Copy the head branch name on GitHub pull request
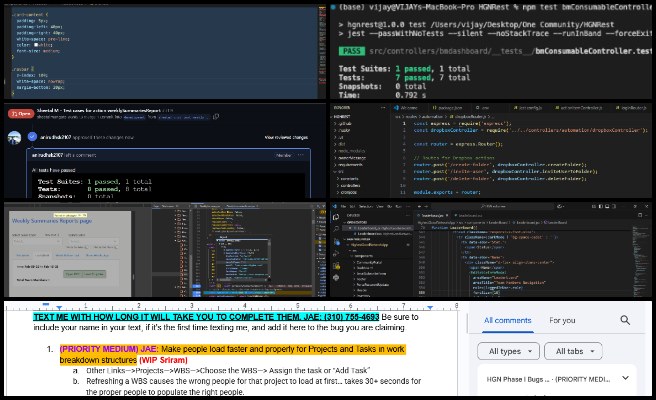This screenshot has width=656, height=400. pyautogui.click(x=216, y=117)
